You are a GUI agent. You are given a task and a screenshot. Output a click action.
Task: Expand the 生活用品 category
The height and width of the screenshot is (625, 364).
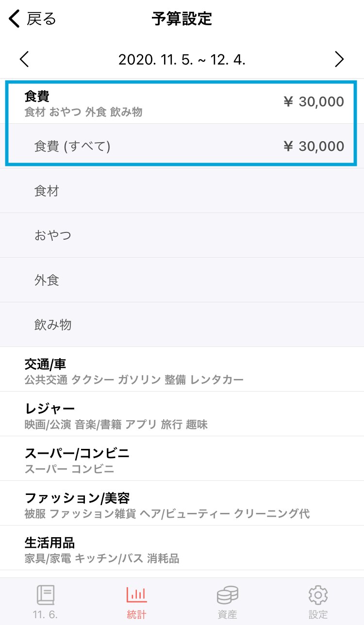[x=182, y=548]
